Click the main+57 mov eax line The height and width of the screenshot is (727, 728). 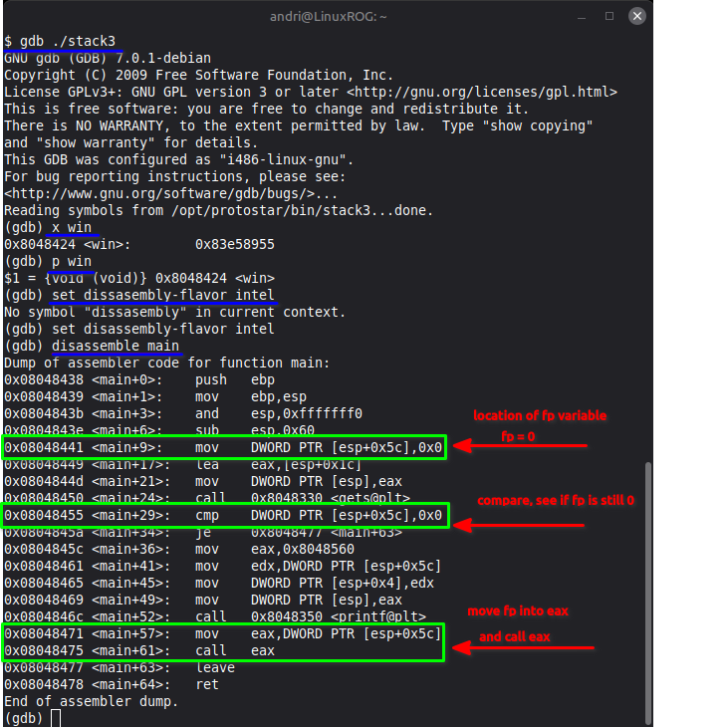(x=223, y=634)
